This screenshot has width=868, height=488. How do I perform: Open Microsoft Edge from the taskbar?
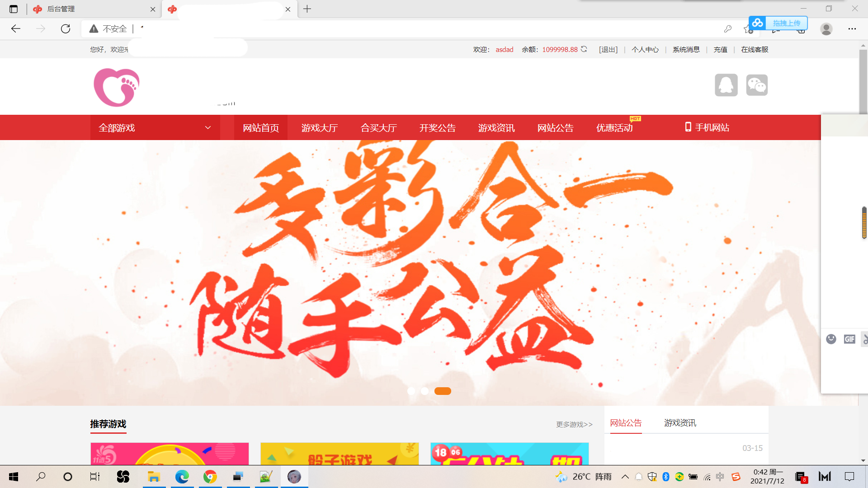(182, 477)
